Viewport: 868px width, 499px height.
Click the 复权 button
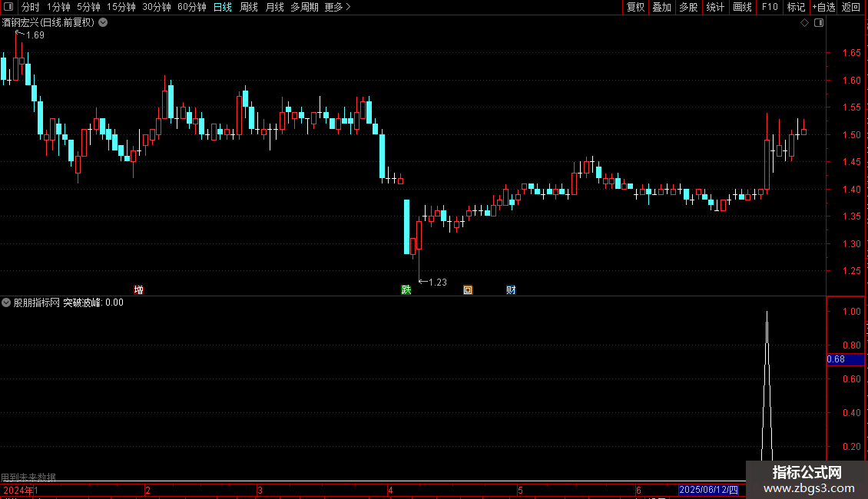click(635, 7)
